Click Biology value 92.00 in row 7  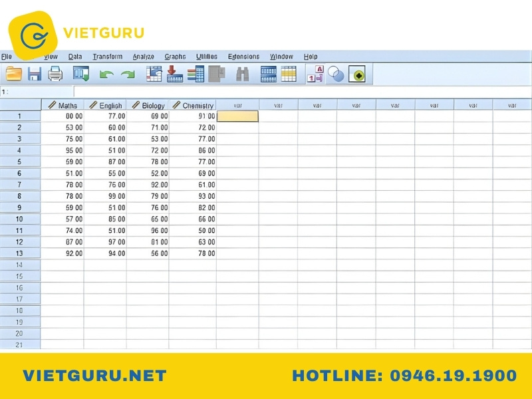point(148,185)
